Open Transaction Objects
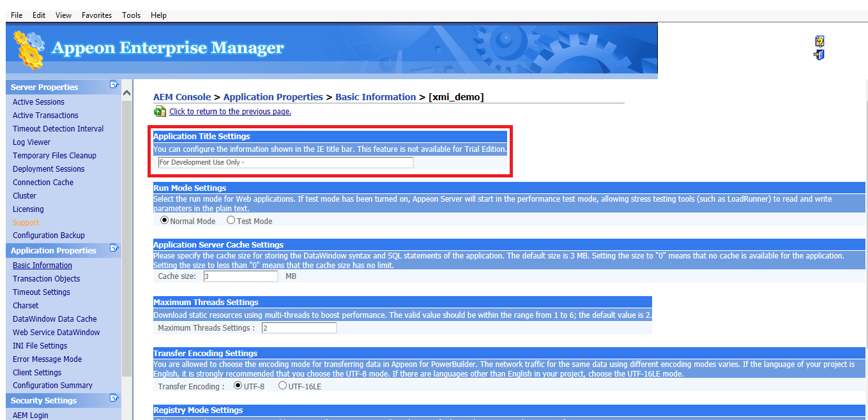The width and height of the screenshot is (868, 420). (46, 279)
